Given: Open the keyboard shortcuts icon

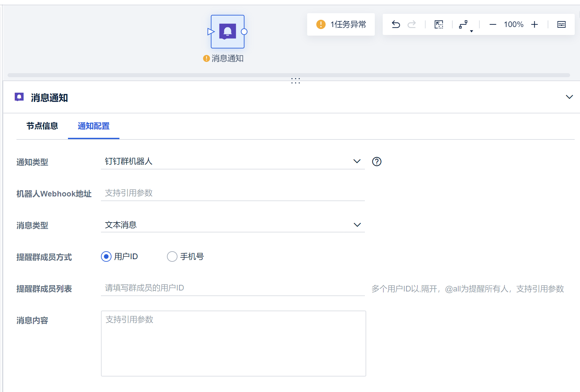Looking at the screenshot, I should 561,24.
